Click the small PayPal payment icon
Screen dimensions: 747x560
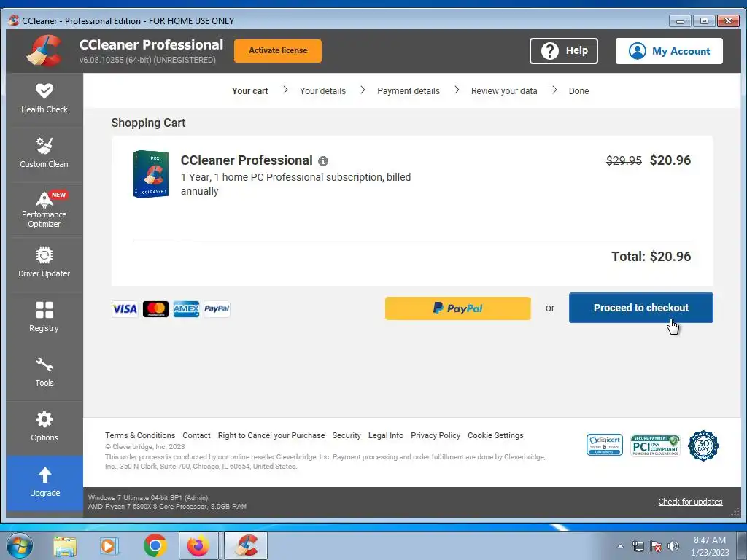click(x=217, y=309)
